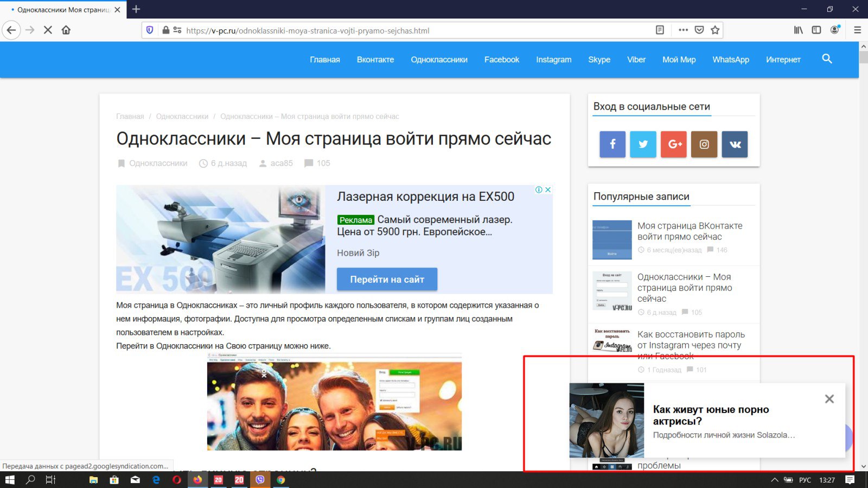Viewport: 868px width, 488px height.
Task: Open Viber from the taskbar
Action: pos(260,480)
